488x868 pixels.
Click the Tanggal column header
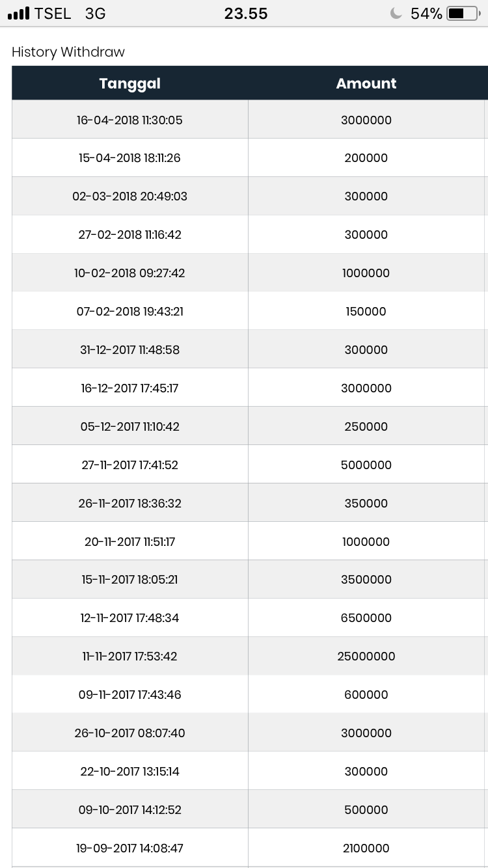tap(130, 83)
